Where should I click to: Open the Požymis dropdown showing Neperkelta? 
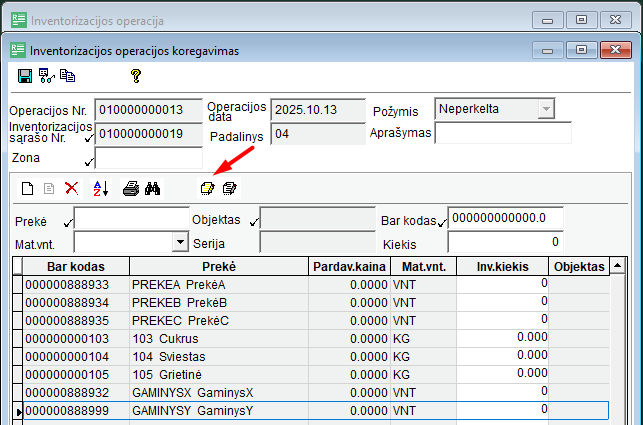point(545,108)
